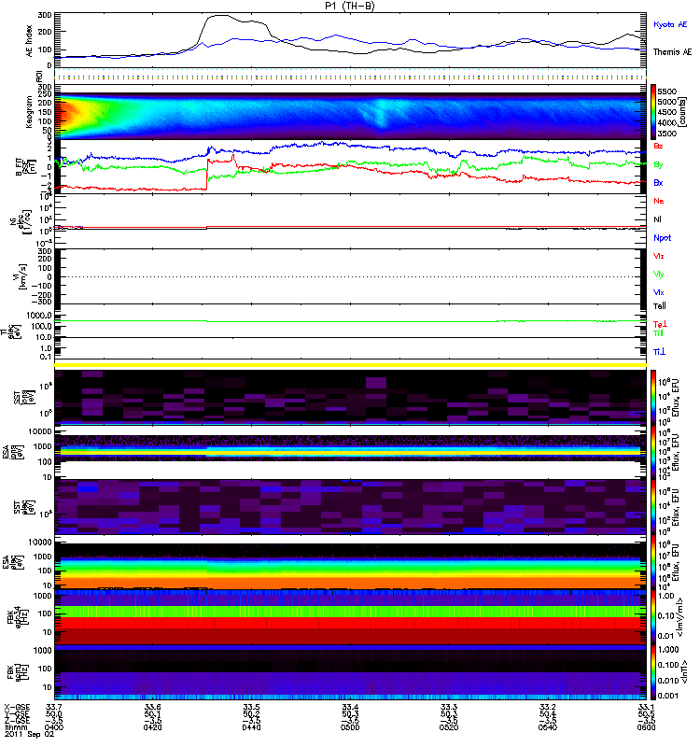Click the red Bz legend label
The width and height of the screenshot is (700, 747).
coord(658,146)
